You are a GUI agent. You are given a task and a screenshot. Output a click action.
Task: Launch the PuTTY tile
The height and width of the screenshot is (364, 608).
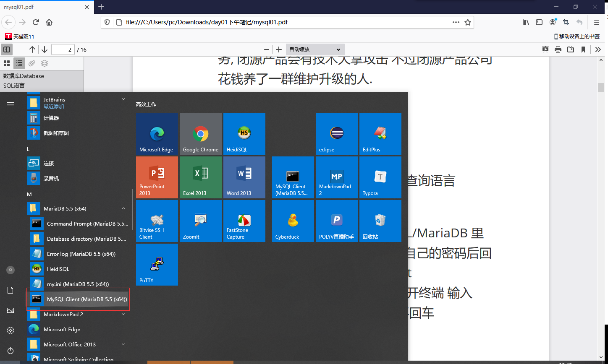[x=157, y=265]
